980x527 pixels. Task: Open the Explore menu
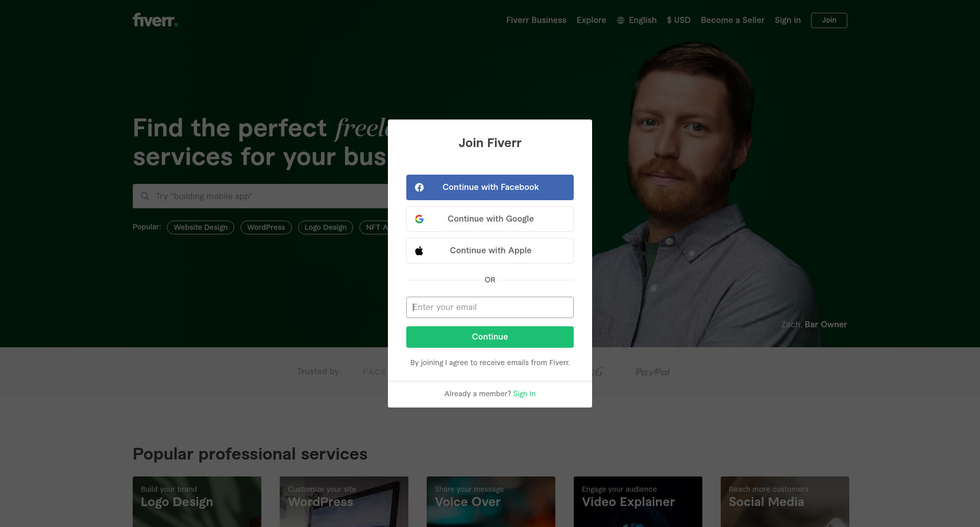pyautogui.click(x=591, y=20)
